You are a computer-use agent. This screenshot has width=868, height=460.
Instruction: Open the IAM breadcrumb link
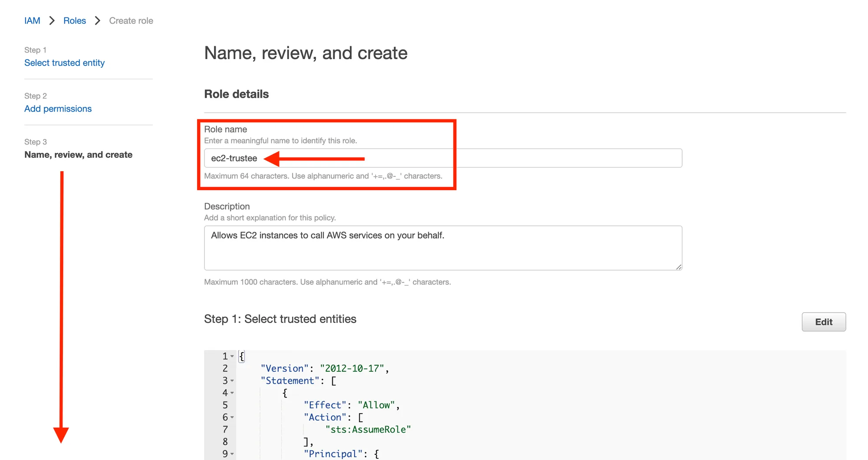(x=32, y=21)
